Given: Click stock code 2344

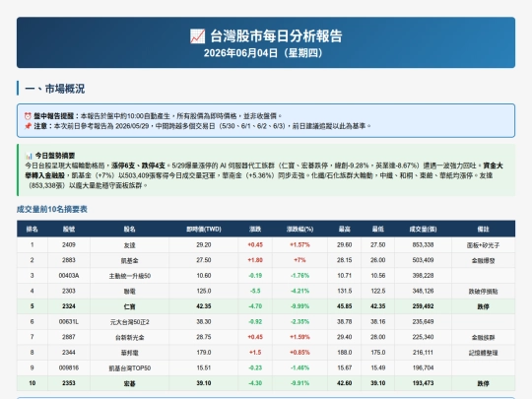Looking at the screenshot, I should click(x=69, y=352).
